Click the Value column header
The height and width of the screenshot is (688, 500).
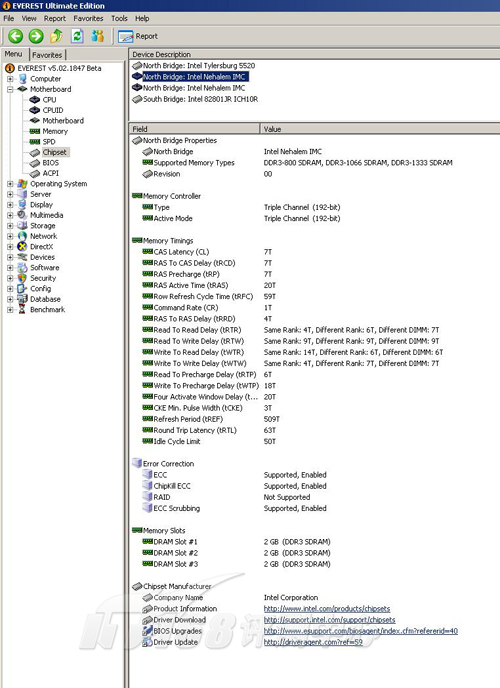380,129
